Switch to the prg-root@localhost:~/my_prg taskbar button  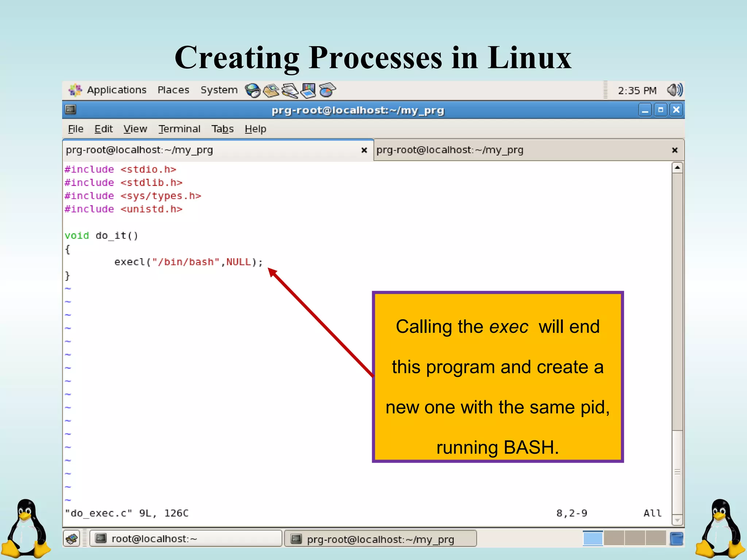380,539
